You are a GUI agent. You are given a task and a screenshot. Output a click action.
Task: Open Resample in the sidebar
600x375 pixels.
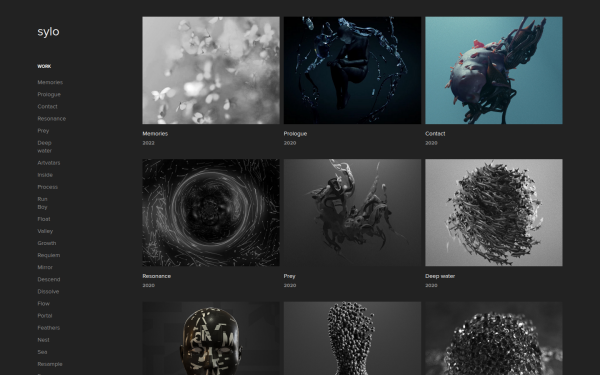50,364
